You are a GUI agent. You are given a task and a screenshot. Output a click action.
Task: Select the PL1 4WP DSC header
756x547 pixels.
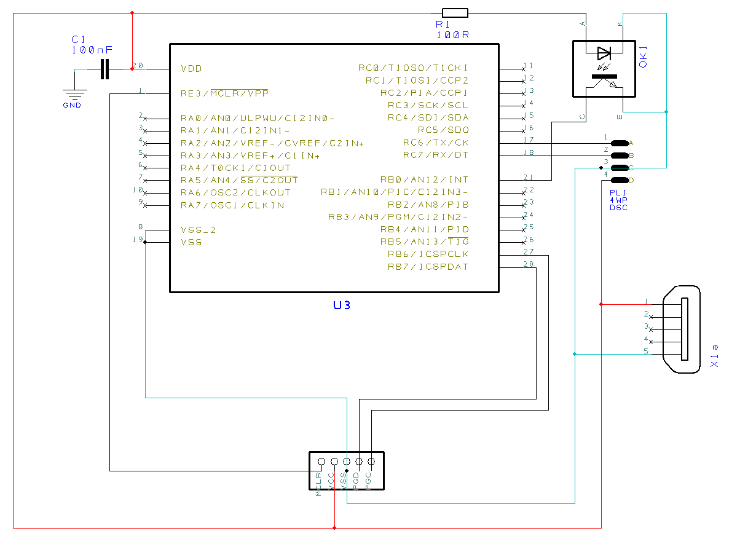(621, 161)
